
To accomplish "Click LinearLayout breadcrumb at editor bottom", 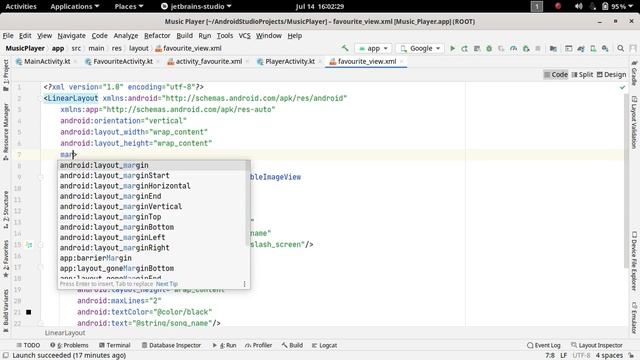I will pos(65,333).
